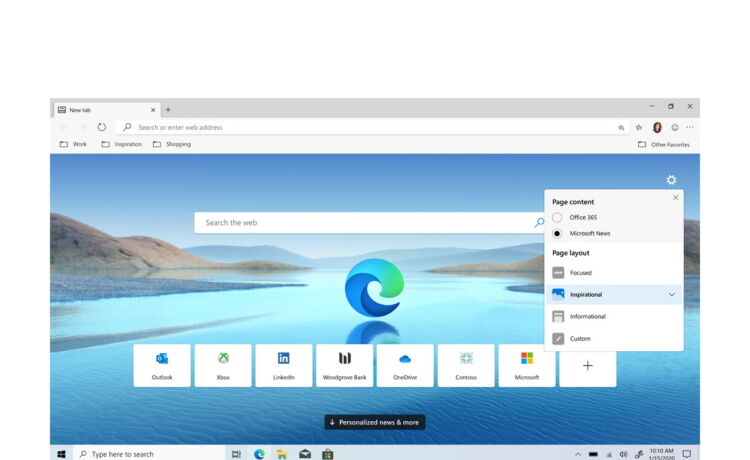This screenshot has width=750, height=460.
Task: Open the Woodgrove Bank tile
Action: click(344, 365)
